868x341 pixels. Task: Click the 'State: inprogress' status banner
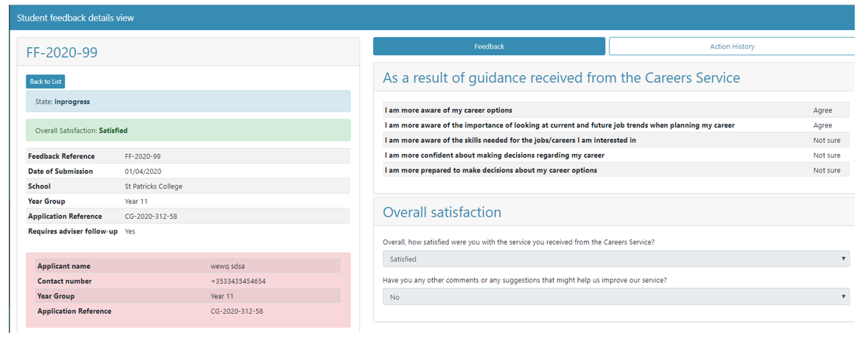coord(188,102)
